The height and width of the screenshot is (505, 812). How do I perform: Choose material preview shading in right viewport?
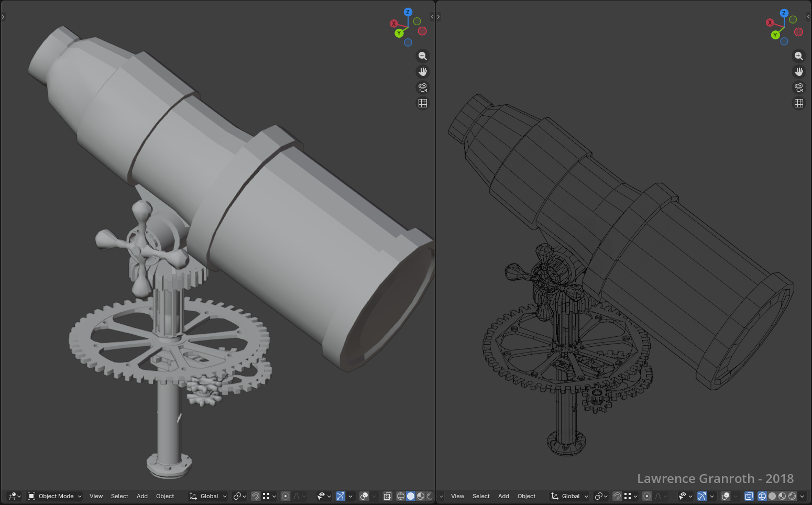tap(782, 496)
